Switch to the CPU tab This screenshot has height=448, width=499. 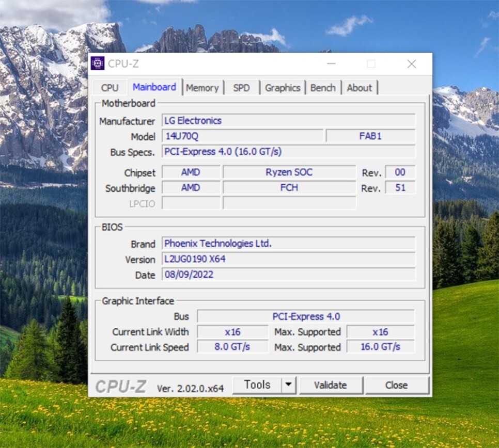[110, 87]
